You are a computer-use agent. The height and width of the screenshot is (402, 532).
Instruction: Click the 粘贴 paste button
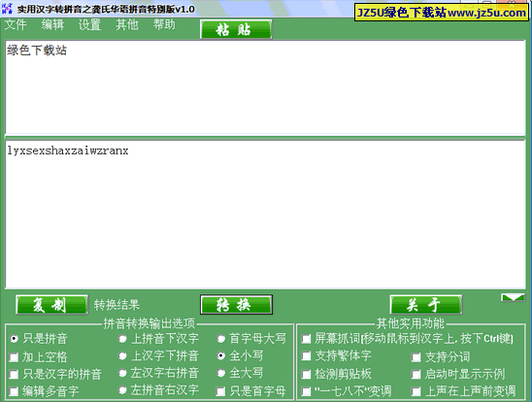pos(236,29)
